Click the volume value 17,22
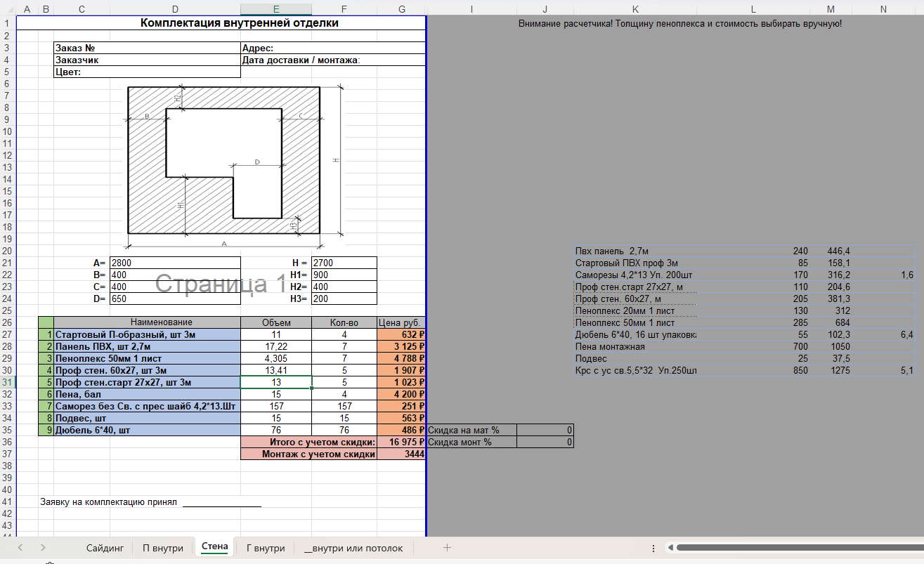The image size is (924, 564). click(276, 346)
